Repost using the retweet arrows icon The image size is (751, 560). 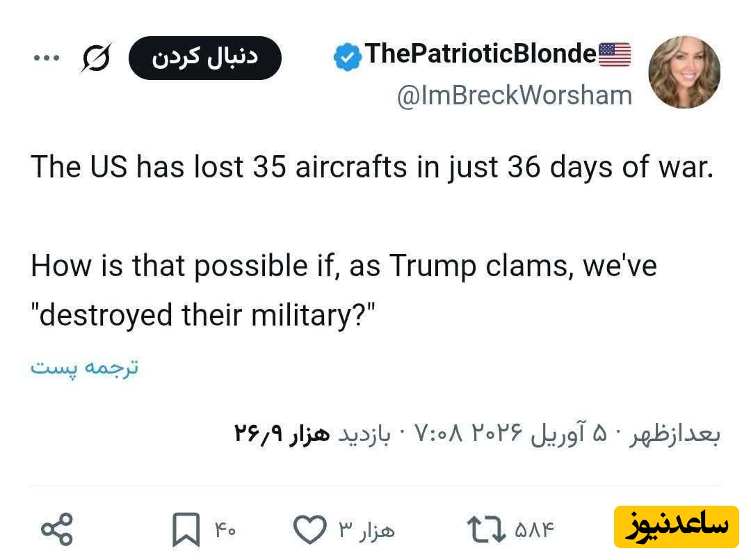[x=486, y=530]
